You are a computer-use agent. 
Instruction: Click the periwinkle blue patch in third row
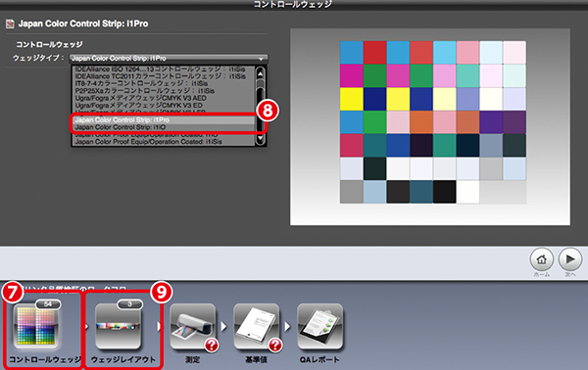click(467, 99)
